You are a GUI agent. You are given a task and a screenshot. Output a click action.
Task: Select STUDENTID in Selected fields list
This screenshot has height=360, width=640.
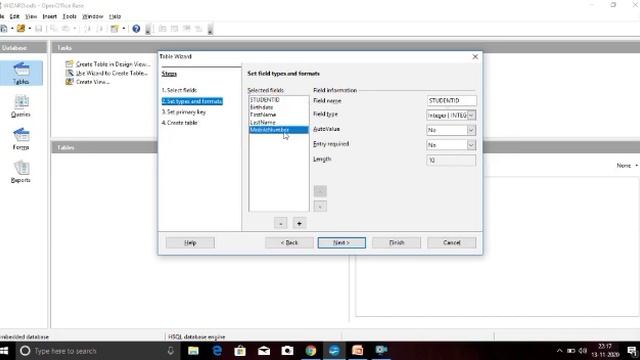279,100
